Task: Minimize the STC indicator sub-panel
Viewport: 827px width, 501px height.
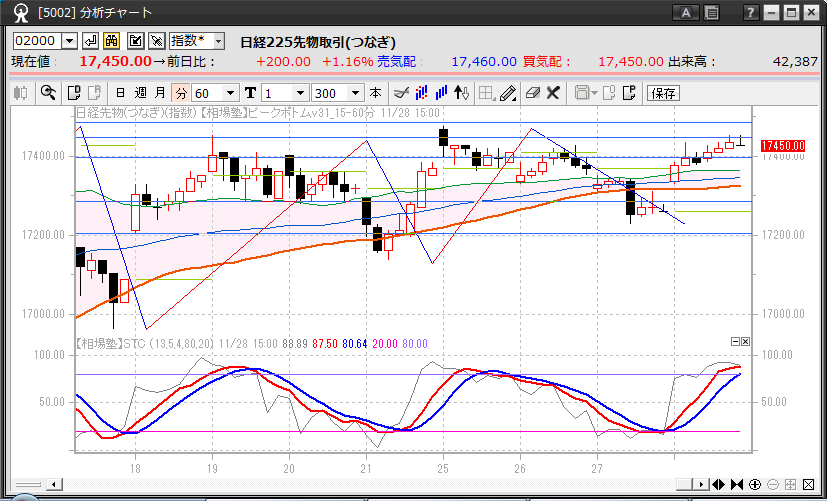Action: pyautogui.click(x=735, y=342)
